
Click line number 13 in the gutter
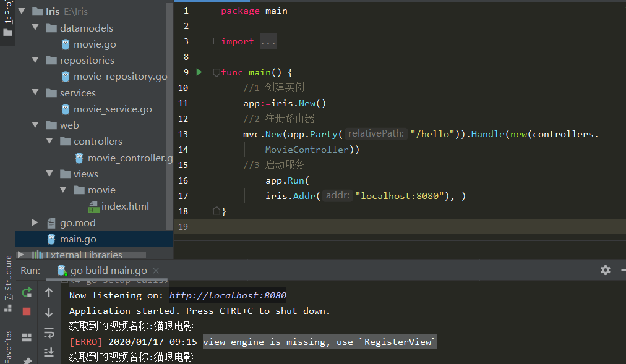(183, 134)
